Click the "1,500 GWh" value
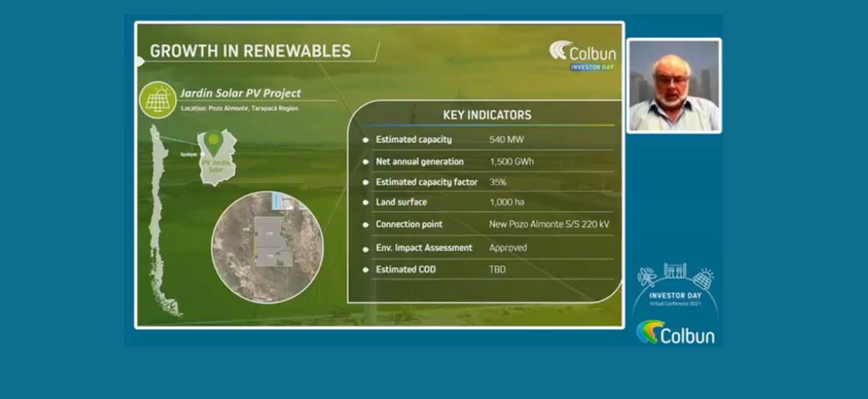 511,161
